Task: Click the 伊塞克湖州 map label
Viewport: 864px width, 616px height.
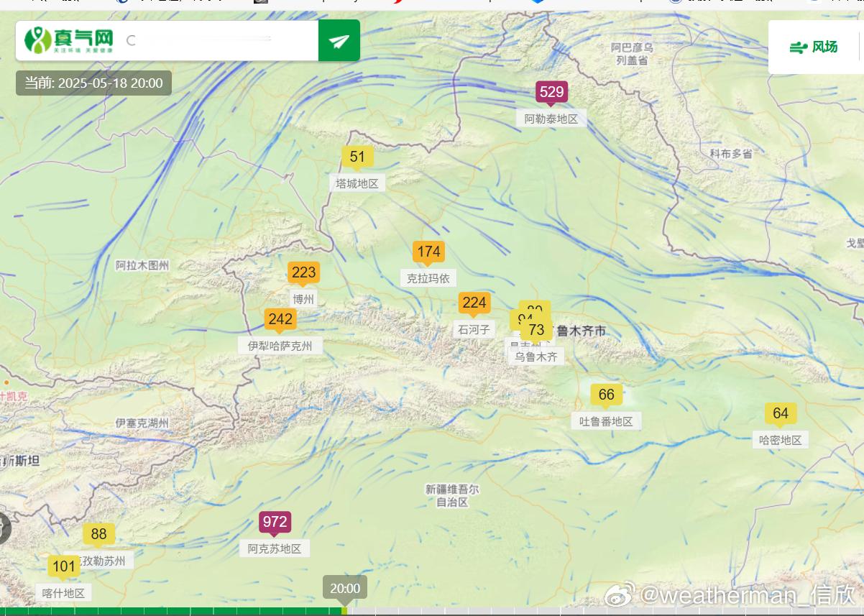Action: pos(142,423)
